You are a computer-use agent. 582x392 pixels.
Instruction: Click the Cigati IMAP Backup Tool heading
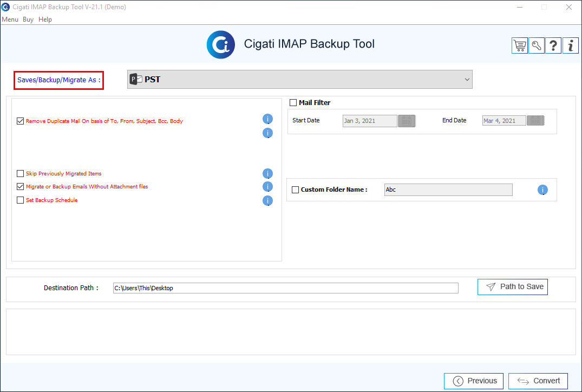tap(309, 44)
